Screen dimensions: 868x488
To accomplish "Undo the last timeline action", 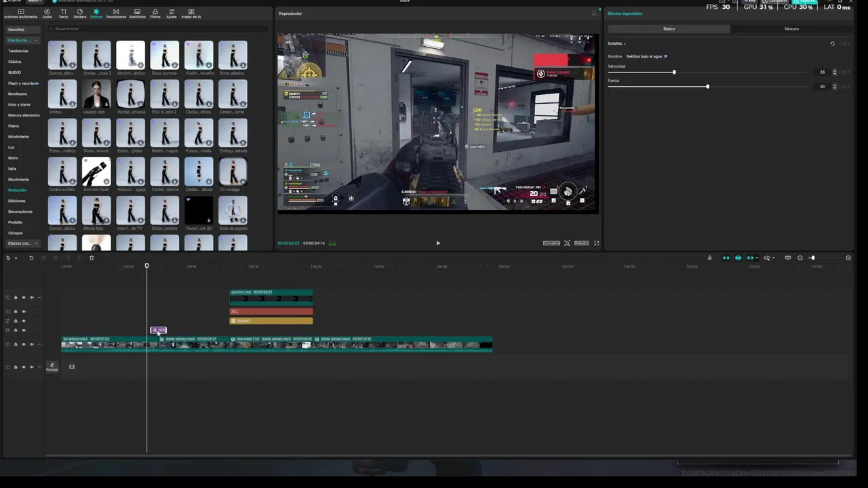I will pos(31,258).
